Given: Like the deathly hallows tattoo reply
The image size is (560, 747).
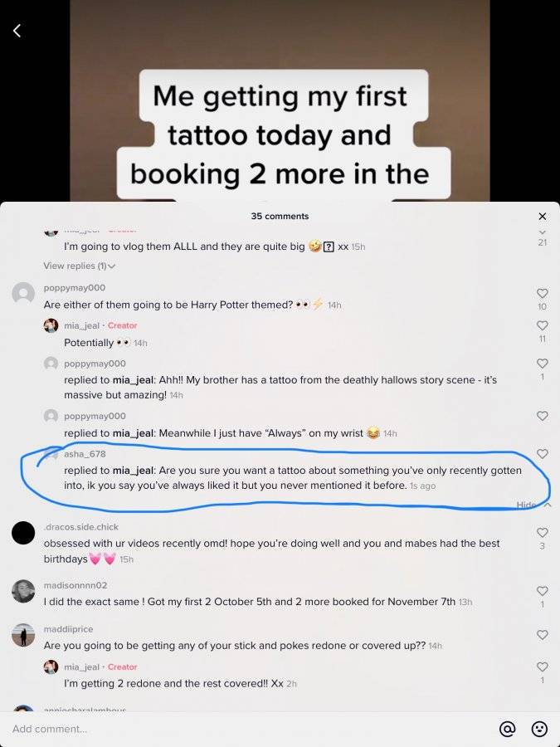Looking at the screenshot, I should point(542,364).
